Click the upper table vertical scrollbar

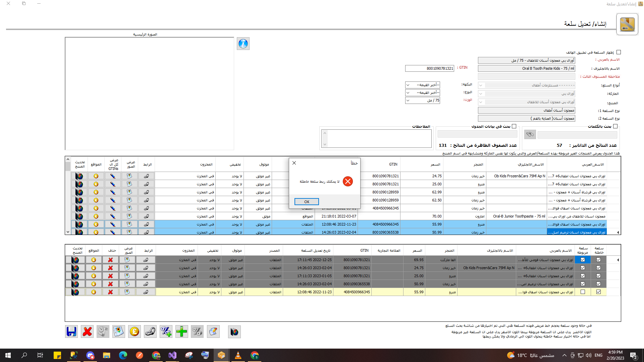(x=68, y=196)
